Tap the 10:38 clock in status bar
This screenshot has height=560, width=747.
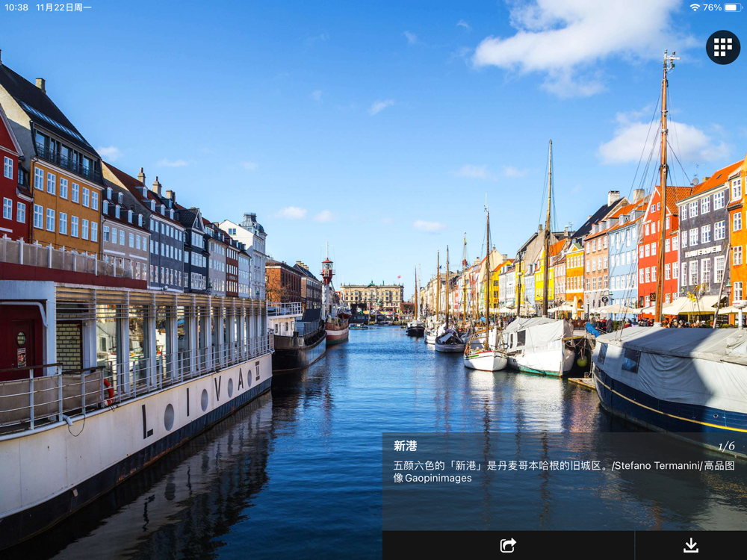click(x=16, y=7)
